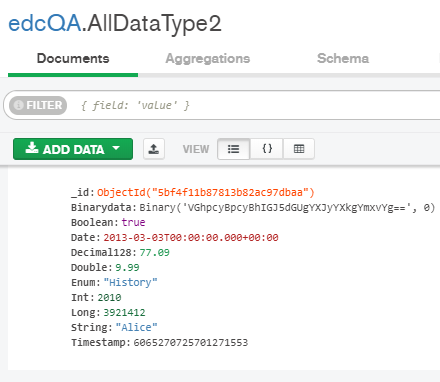Click the Boolean true value
The width and height of the screenshot is (440, 382).
click(x=133, y=222)
